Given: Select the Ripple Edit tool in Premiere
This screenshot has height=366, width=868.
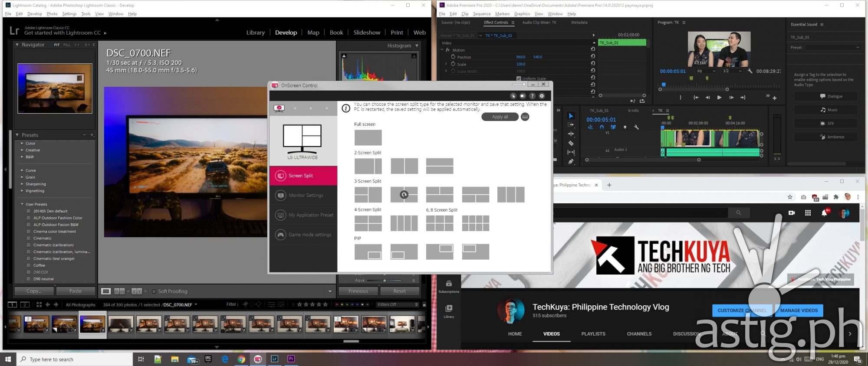Looking at the screenshot, I should pyautogui.click(x=571, y=134).
